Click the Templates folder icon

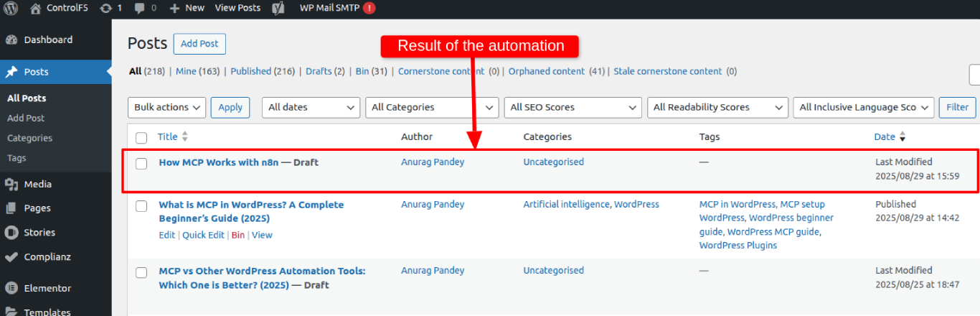click(11, 312)
